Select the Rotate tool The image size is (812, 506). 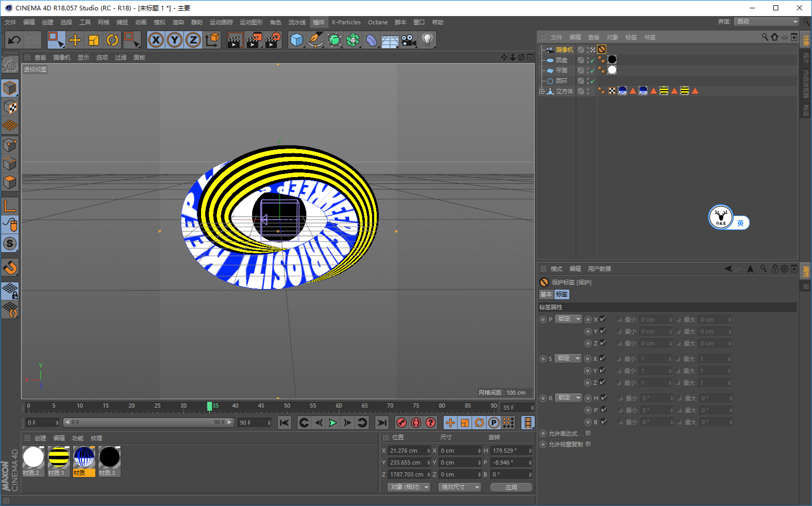point(112,40)
